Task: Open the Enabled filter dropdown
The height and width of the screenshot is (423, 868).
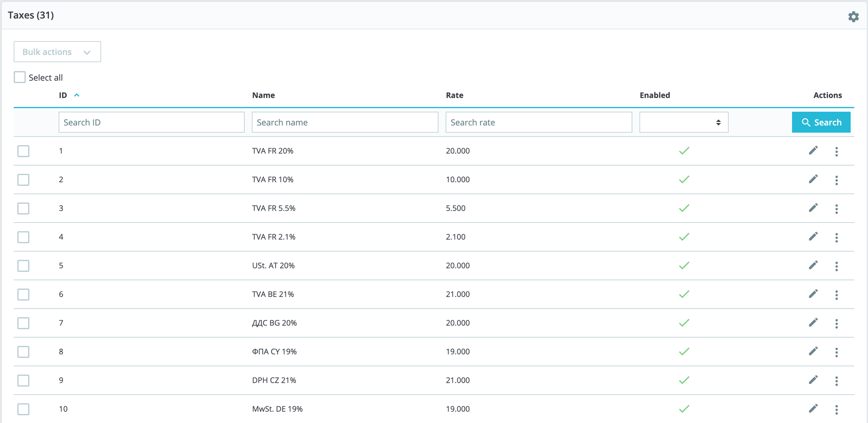Action: [x=683, y=122]
